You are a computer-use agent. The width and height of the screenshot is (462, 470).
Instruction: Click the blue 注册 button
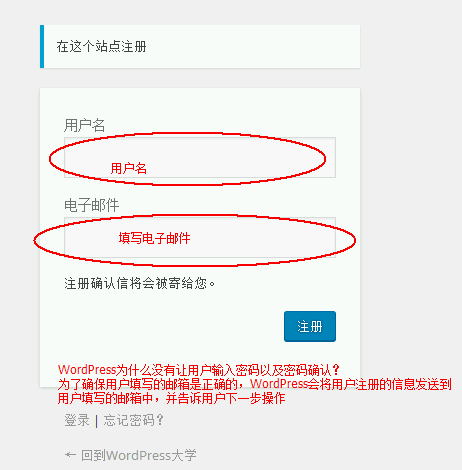[310, 326]
